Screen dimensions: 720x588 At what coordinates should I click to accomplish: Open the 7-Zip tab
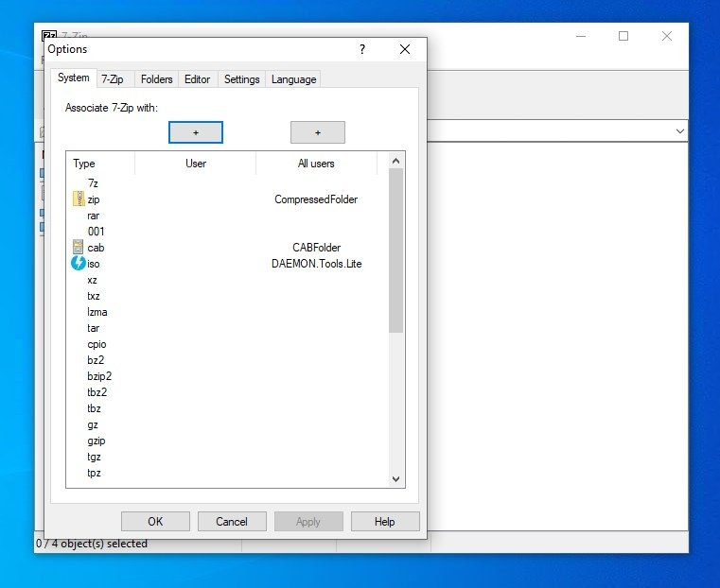(113, 79)
